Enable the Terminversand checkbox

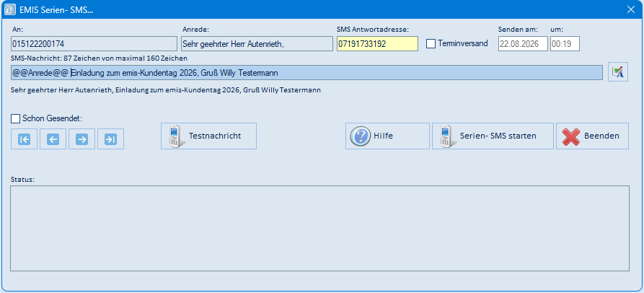(x=431, y=43)
